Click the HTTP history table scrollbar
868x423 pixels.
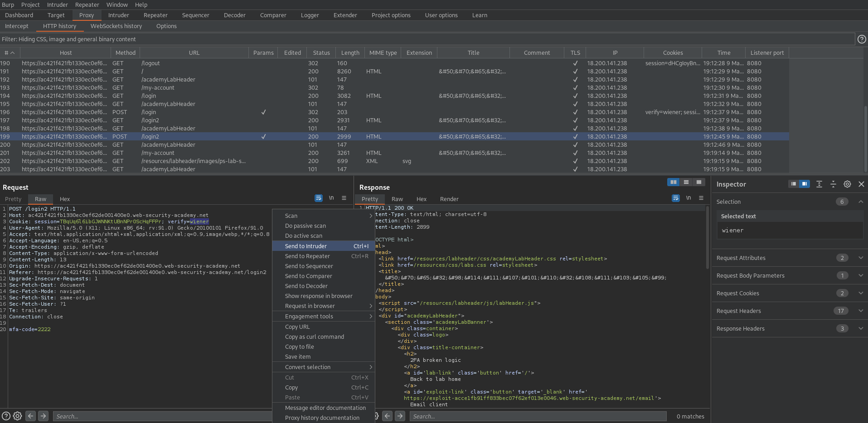click(866, 138)
